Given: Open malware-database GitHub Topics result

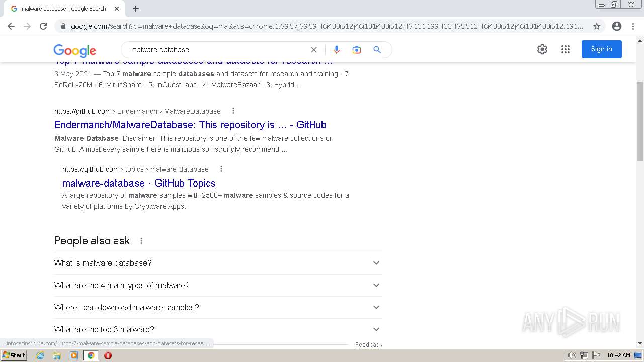Looking at the screenshot, I should [139, 183].
